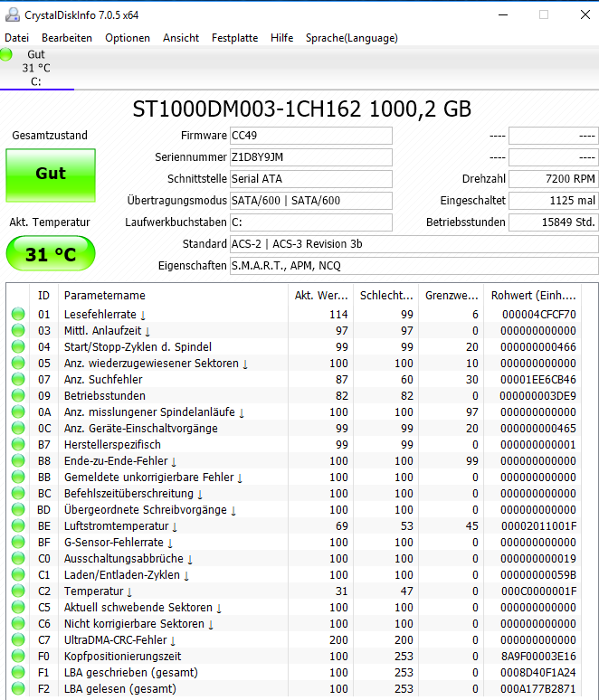This screenshot has height=700, width=599.
Task: Click the Drehzahl field 7200 RPM
Action: point(554,179)
